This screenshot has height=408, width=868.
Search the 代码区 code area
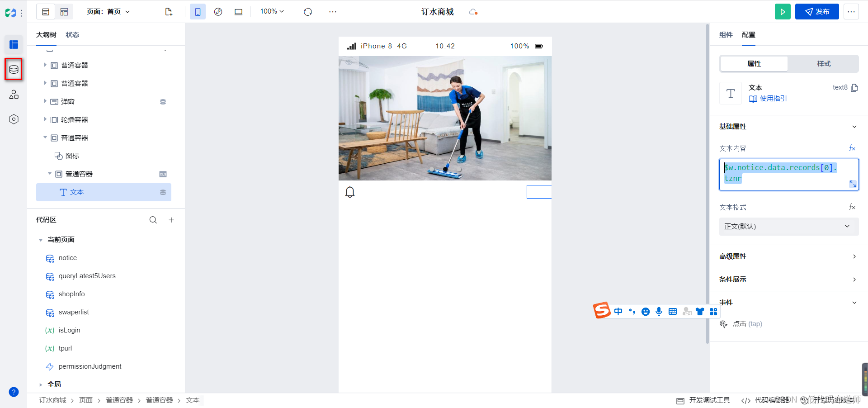click(x=153, y=220)
